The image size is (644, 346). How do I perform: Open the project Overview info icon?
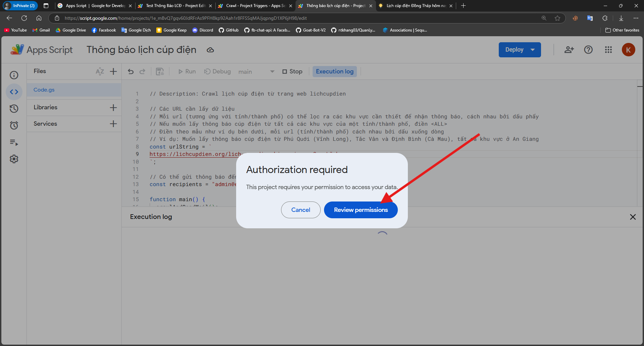tap(14, 75)
